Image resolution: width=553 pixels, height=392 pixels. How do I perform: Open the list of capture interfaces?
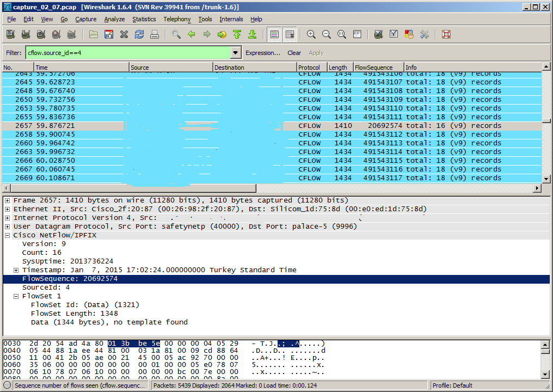point(10,34)
